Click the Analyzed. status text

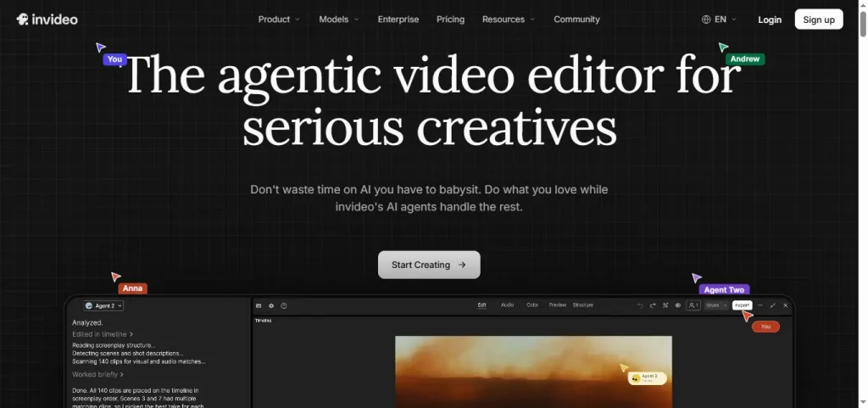pos(87,322)
